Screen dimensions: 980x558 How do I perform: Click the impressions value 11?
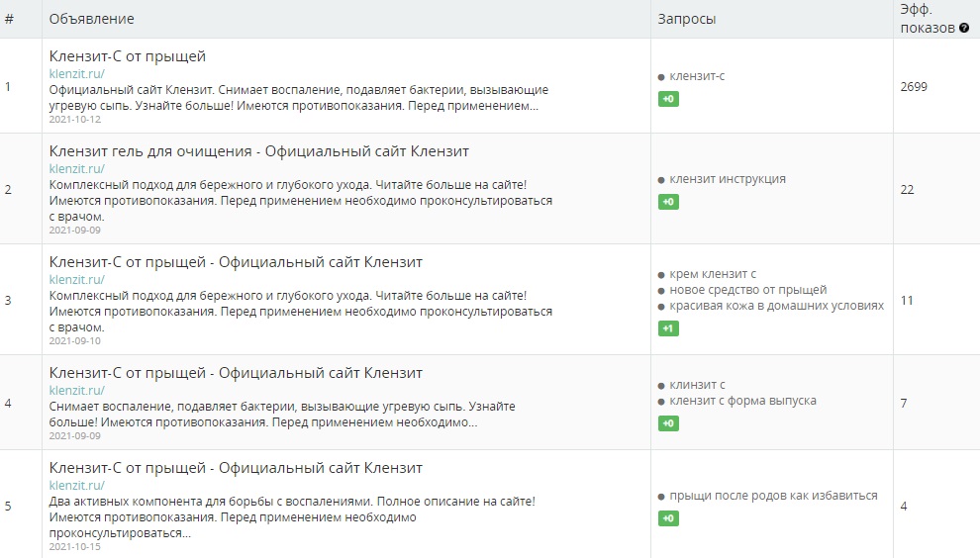(907, 301)
